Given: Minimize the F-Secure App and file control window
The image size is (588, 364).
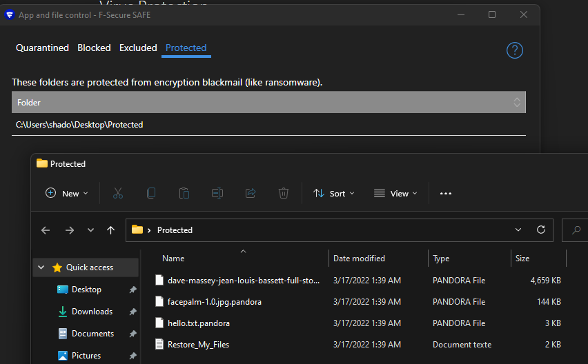Looking at the screenshot, I should coord(461,14).
